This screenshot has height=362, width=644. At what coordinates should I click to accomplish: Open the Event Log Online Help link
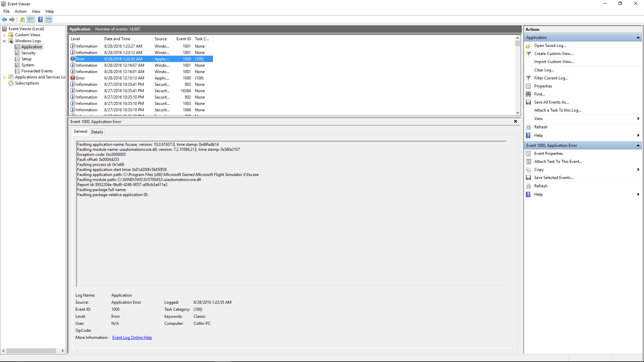point(132,338)
